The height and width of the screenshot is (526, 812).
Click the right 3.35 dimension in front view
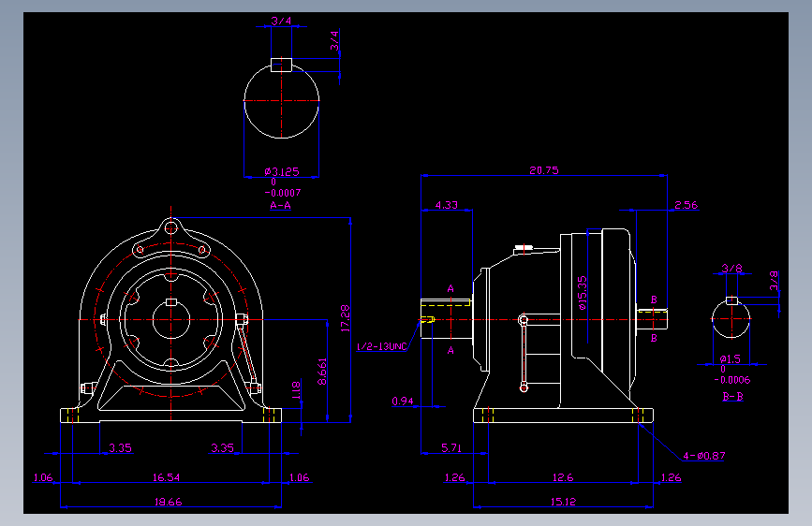222,447
